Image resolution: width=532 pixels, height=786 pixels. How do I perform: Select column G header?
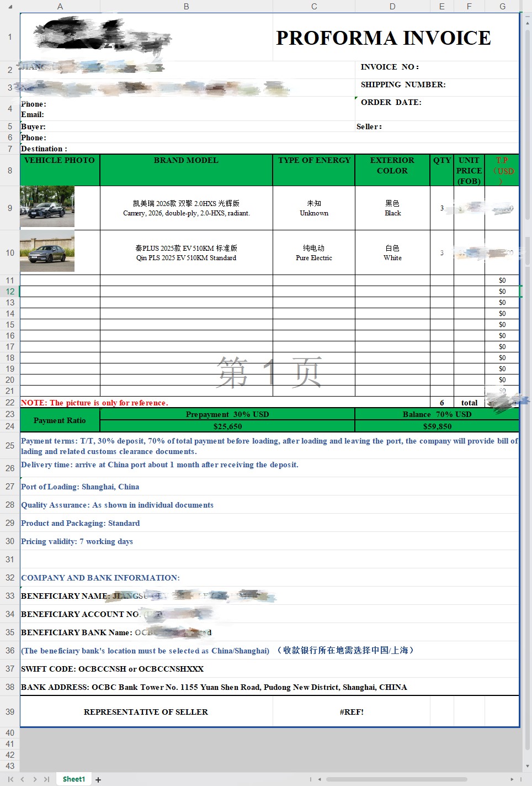(502, 7)
